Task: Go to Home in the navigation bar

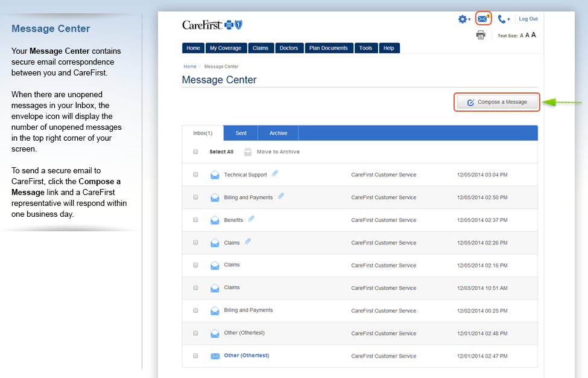Action: pyautogui.click(x=193, y=48)
